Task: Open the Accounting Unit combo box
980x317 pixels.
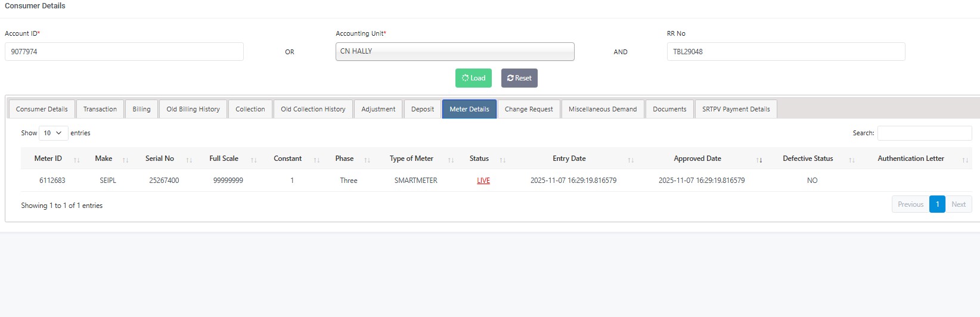Action: coord(455,51)
